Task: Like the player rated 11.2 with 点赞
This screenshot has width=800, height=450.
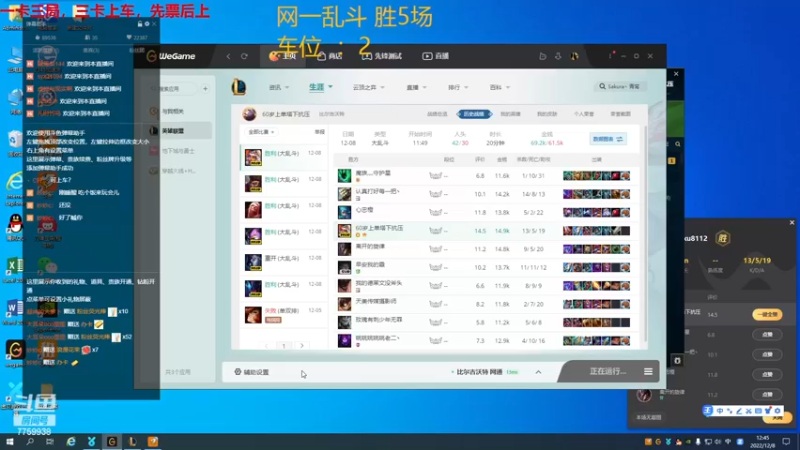Action: [767, 394]
